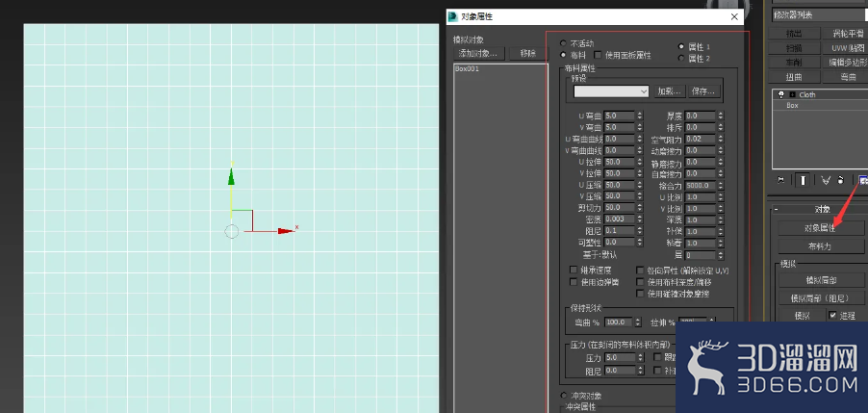Click the V 弯曲 spinner arrows
This screenshot has width=868, height=413.
[x=640, y=127]
